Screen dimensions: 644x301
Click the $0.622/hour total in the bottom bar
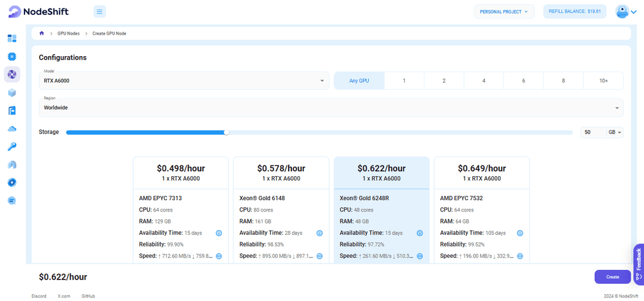point(63,277)
